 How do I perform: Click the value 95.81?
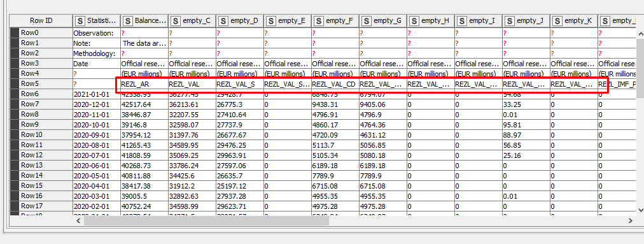(x=526, y=125)
